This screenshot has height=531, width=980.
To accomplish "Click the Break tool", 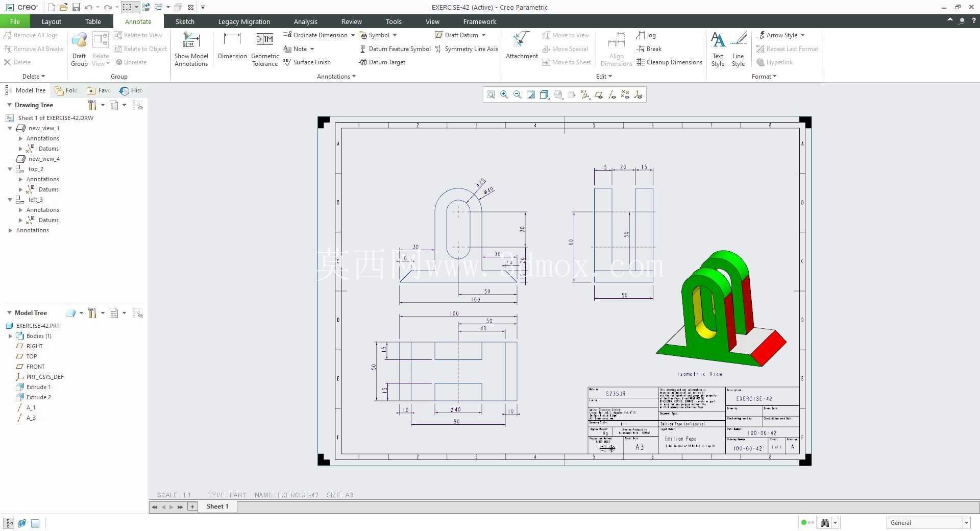I will [649, 49].
